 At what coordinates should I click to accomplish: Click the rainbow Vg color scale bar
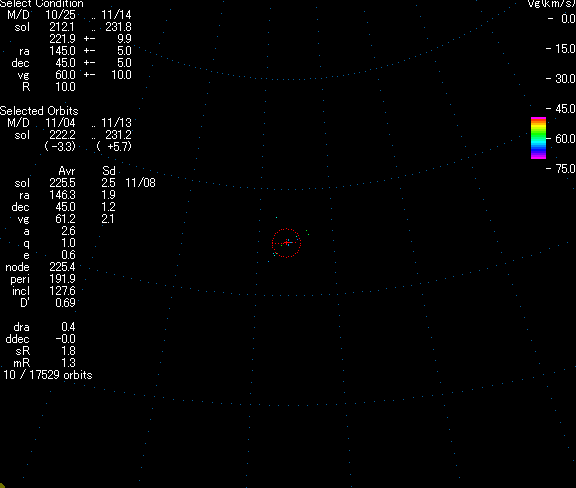click(x=538, y=138)
